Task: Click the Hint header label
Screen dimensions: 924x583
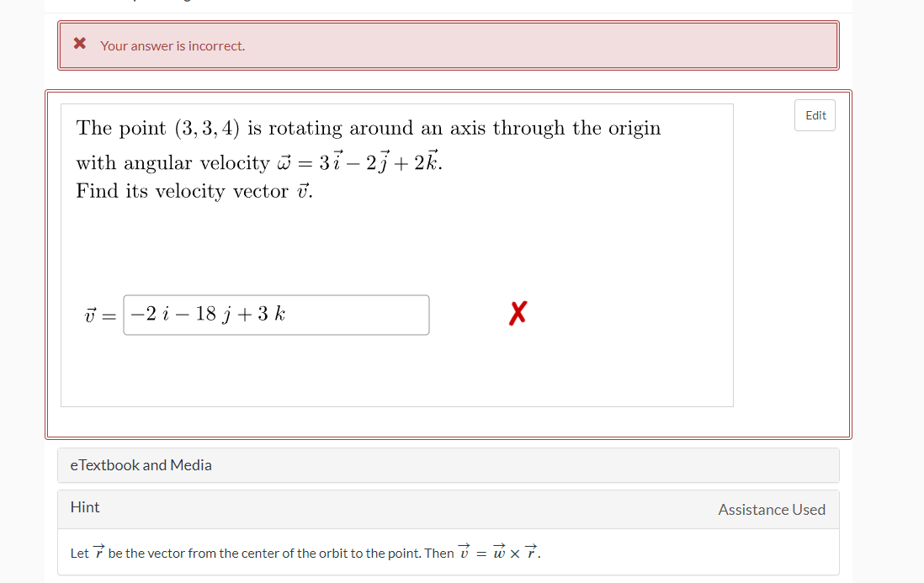Action: coord(85,506)
